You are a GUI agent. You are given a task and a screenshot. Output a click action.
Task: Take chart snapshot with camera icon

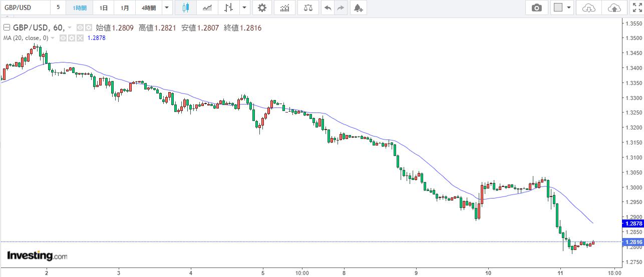click(537, 8)
